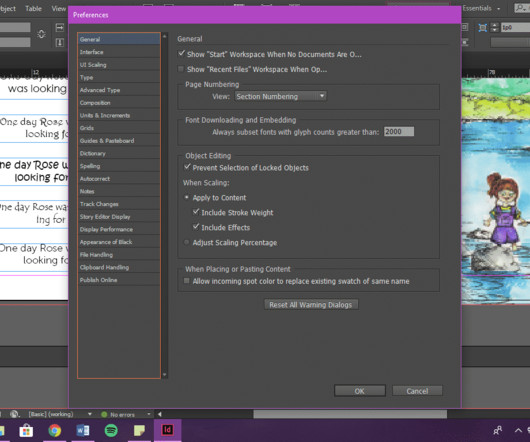Expand the Essentials workspace dropdown
530x442 pixels.
(x=481, y=8)
